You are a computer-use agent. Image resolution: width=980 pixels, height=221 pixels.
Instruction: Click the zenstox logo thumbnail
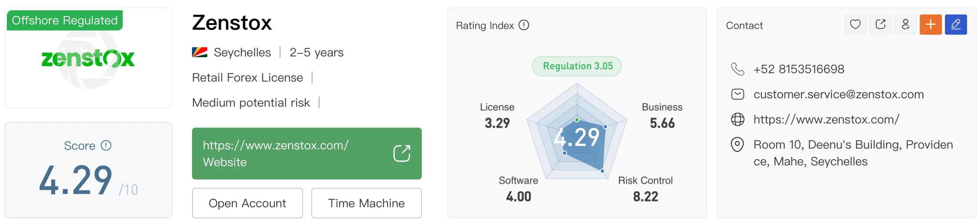tap(88, 59)
